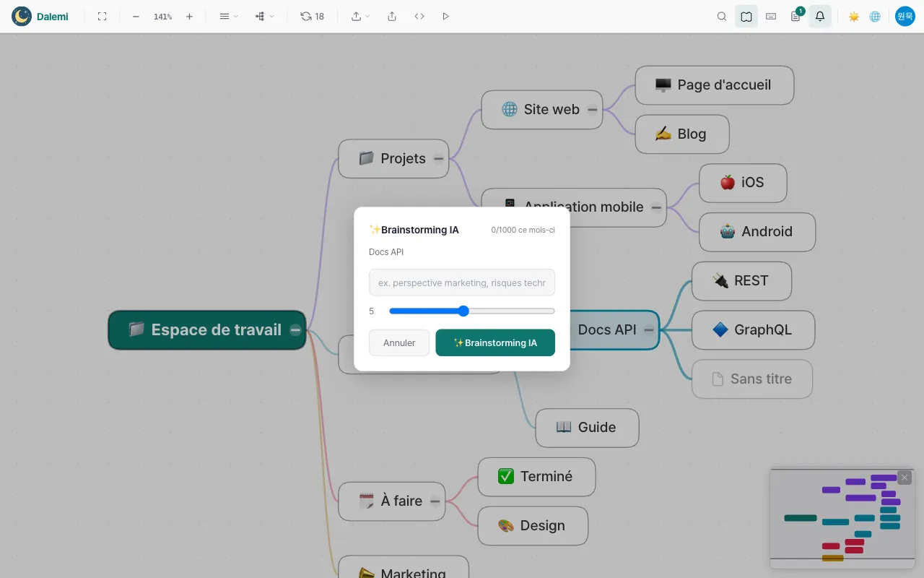Click the sync icon showing 18
924x578 pixels.
[x=312, y=16]
